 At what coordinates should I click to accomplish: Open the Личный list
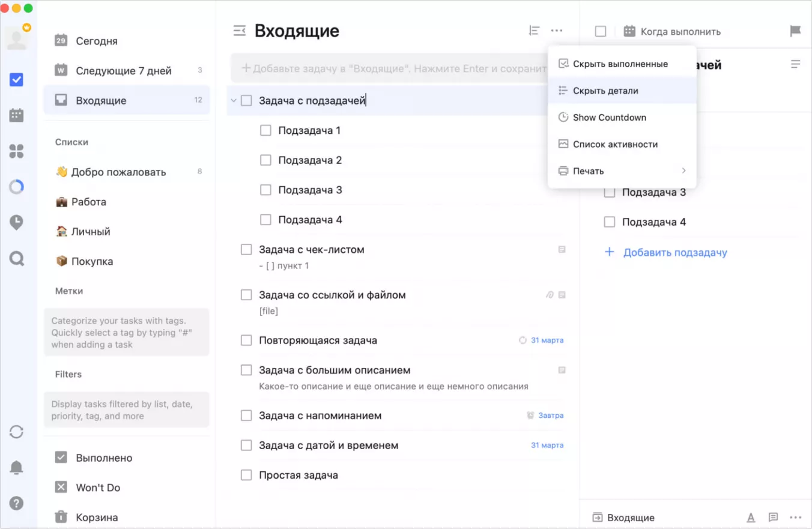(x=127, y=232)
